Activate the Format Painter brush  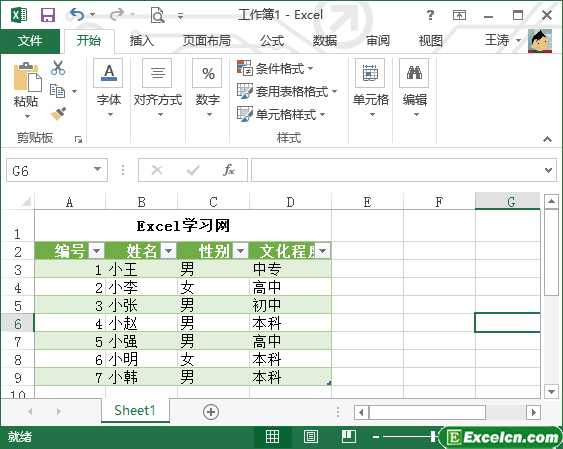tap(58, 114)
